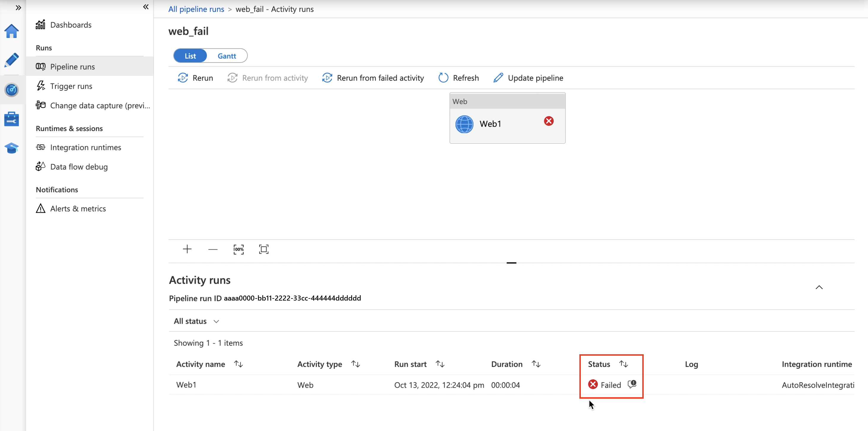Image resolution: width=868 pixels, height=431 pixels.
Task: Switch to the Gantt tab view
Action: 227,56
